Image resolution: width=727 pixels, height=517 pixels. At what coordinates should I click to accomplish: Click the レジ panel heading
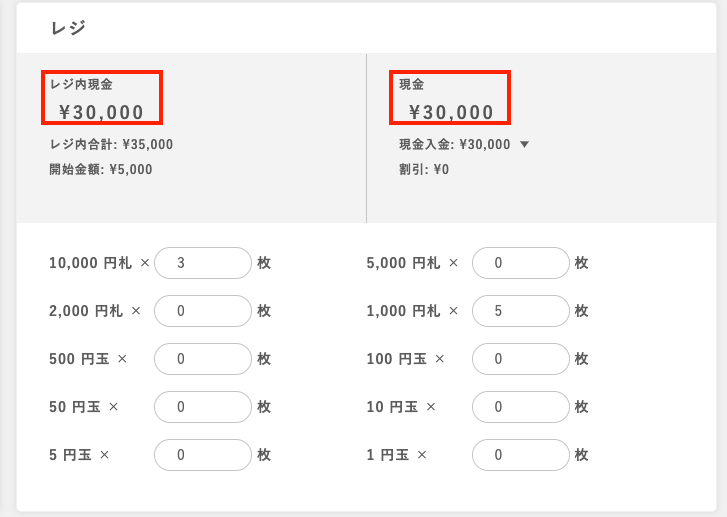point(68,28)
